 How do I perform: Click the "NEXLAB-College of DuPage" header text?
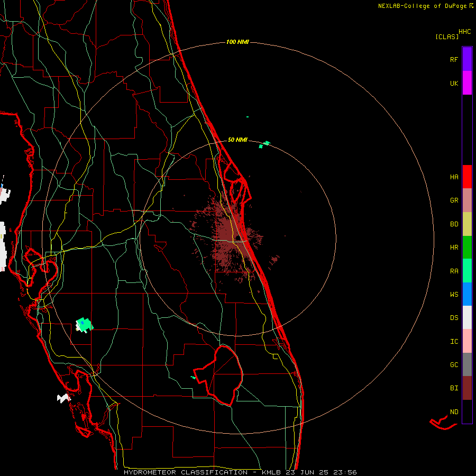424,6
